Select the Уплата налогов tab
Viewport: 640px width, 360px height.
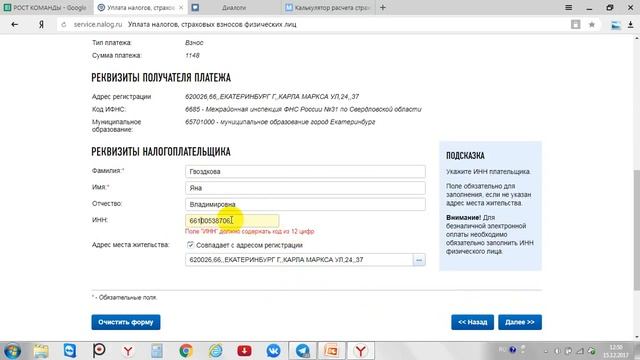click(x=139, y=7)
